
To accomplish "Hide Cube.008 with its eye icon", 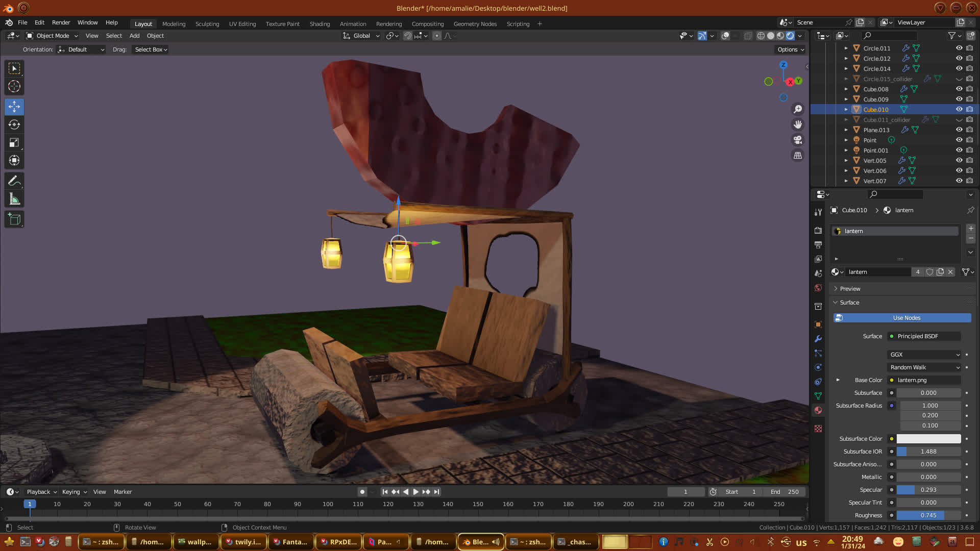I will pyautogui.click(x=959, y=89).
